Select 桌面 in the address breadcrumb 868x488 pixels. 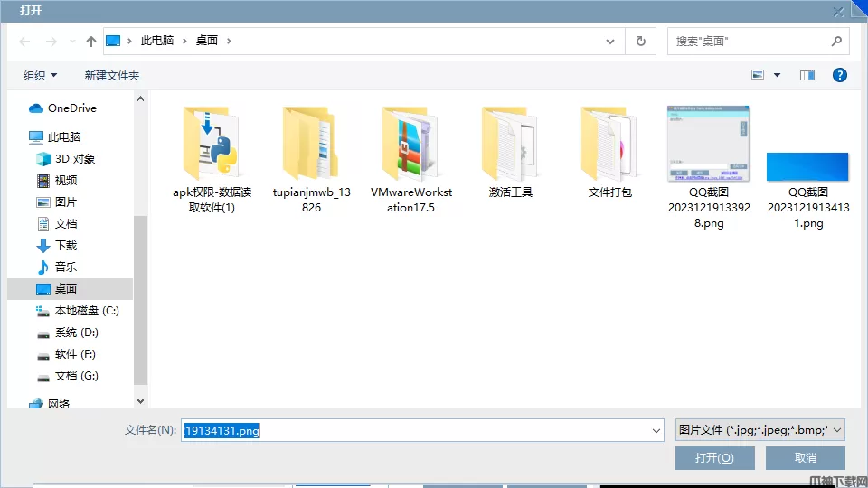tap(207, 41)
